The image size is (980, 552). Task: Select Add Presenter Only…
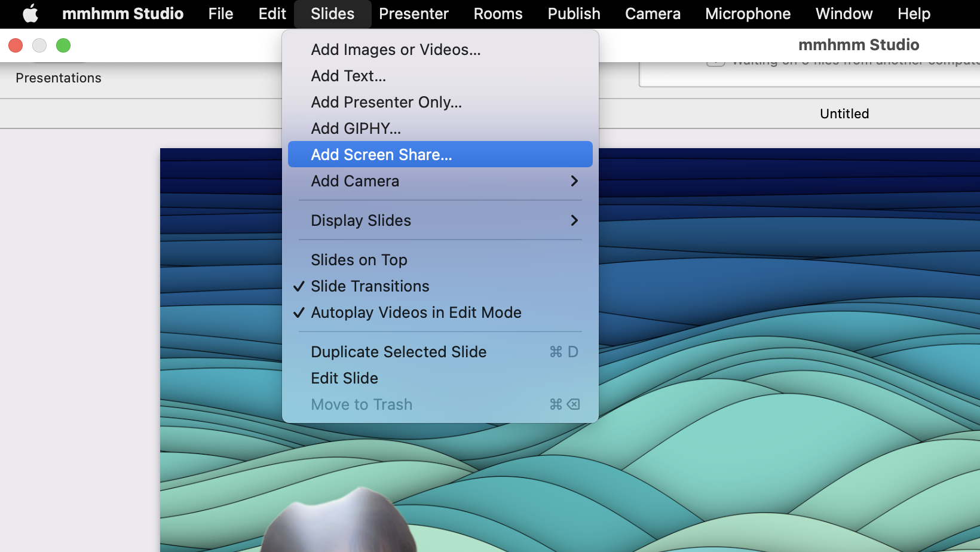tap(440, 102)
